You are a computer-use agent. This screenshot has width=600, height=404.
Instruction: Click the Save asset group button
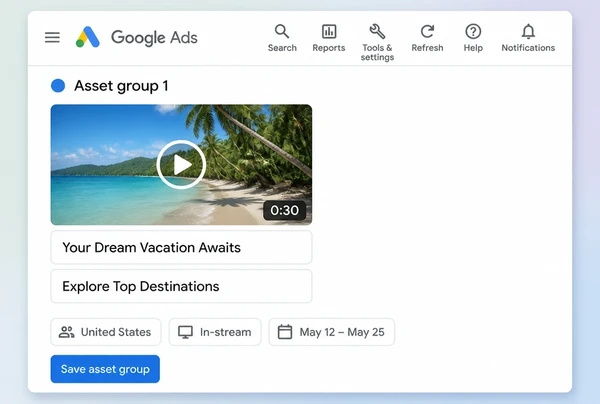coord(105,369)
